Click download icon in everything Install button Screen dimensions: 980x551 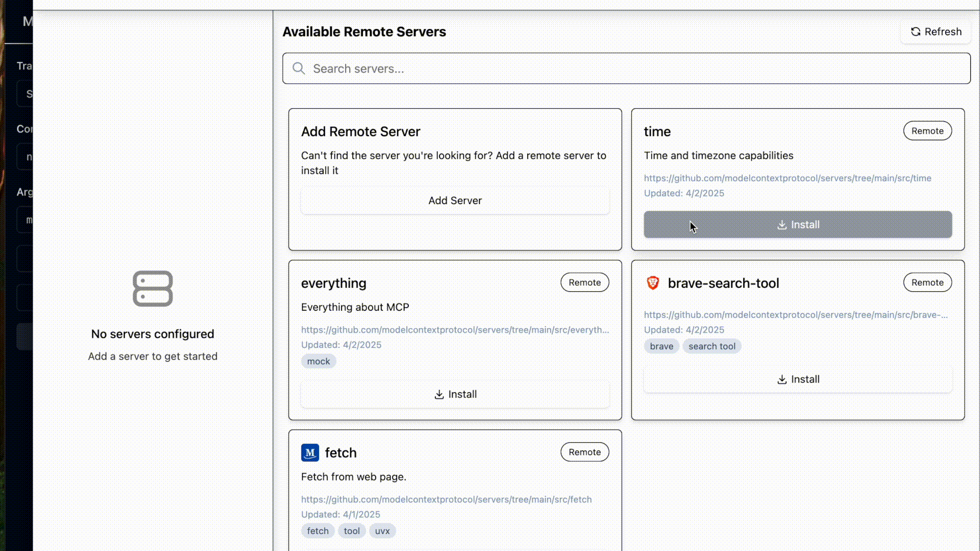438,394
